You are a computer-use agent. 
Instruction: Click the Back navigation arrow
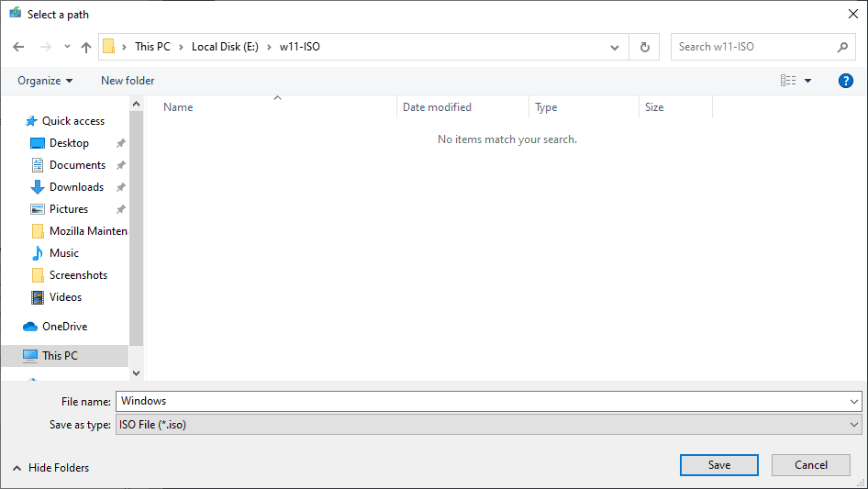point(19,47)
